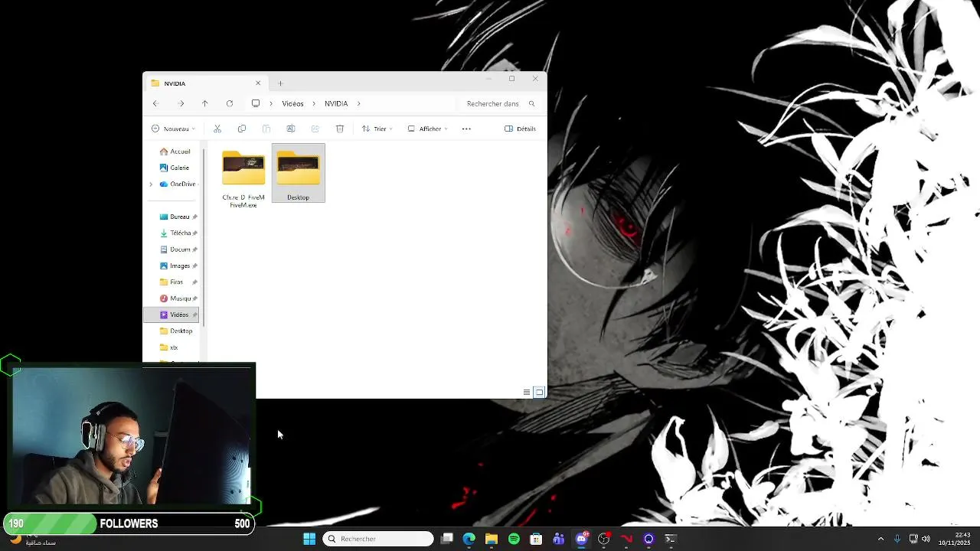Click the Paste icon in toolbar
This screenshot has width=980, height=551.
266,129
